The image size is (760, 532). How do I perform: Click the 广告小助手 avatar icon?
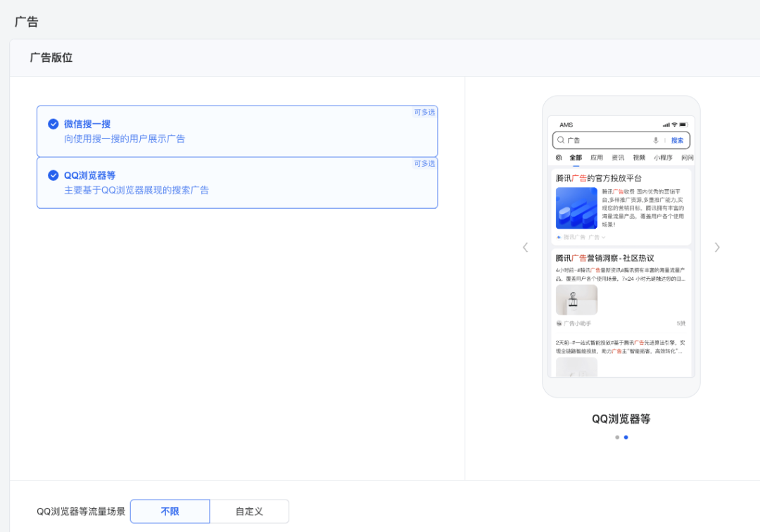(559, 323)
